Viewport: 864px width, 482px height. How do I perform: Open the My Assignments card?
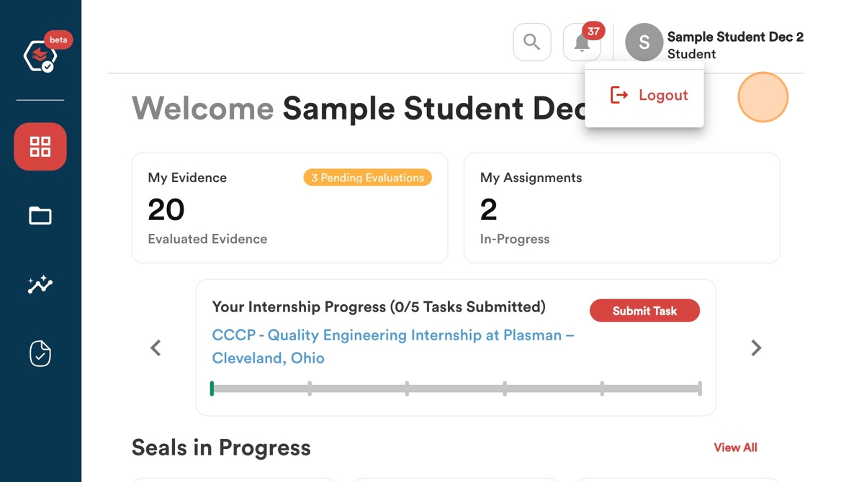point(622,208)
